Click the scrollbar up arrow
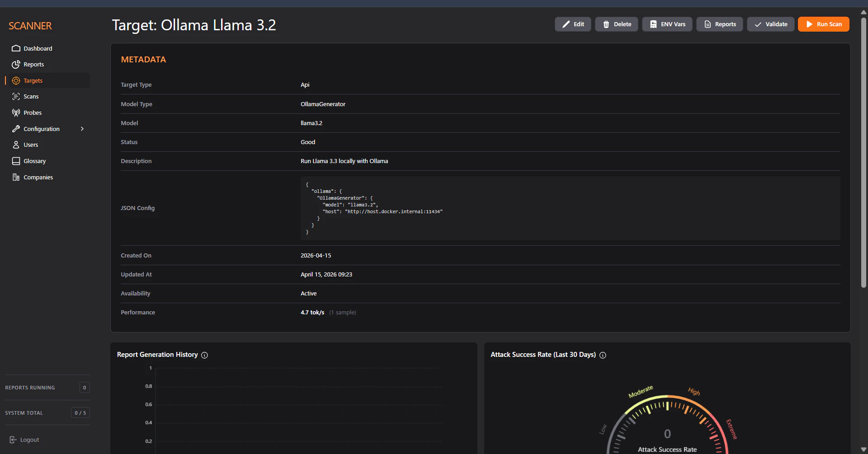 [863, 12]
